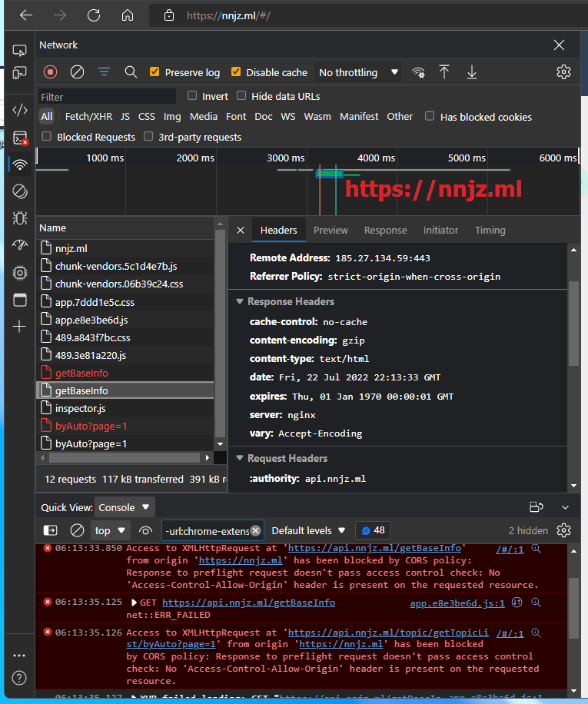The width and height of the screenshot is (588, 704).
Task: Switch to the Preview tab
Action: (331, 230)
